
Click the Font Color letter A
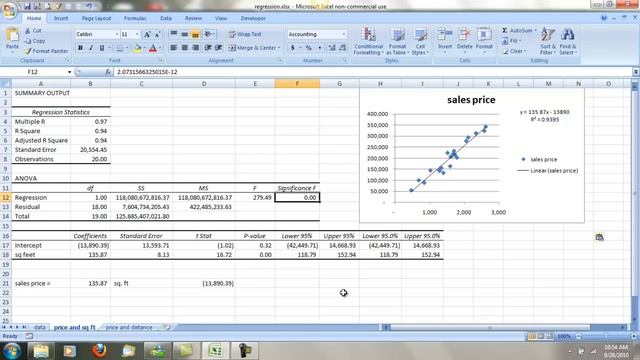(x=153, y=48)
